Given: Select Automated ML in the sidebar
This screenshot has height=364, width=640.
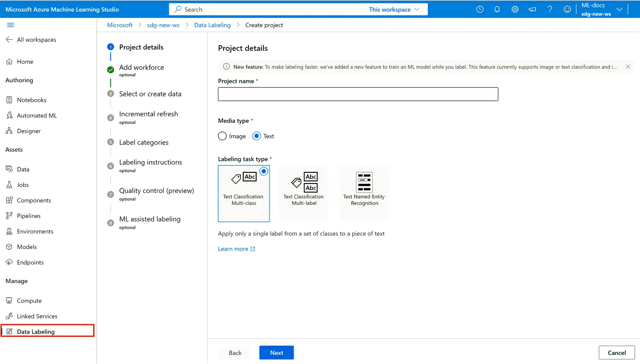Looking at the screenshot, I should click(x=36, y=115).
